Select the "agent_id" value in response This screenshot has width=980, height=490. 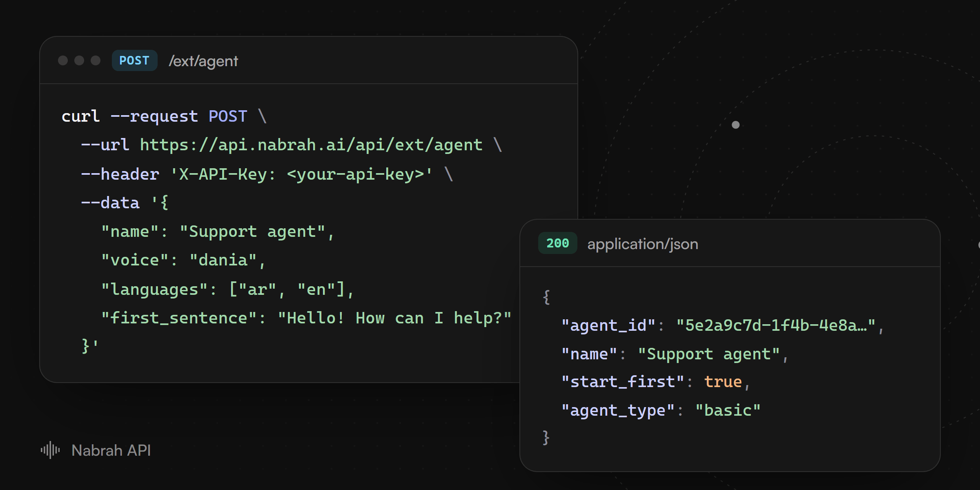click(x=776, y=325)
